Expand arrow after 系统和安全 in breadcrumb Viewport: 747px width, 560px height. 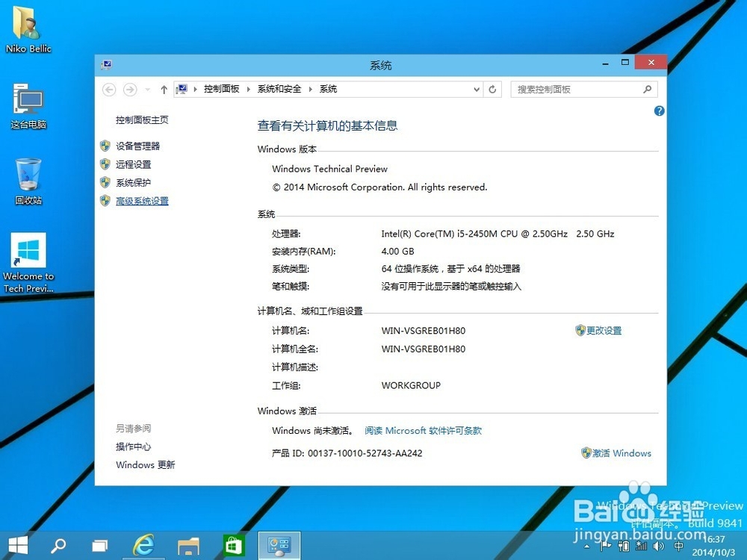pyautogui.click(x=310, y=89)
